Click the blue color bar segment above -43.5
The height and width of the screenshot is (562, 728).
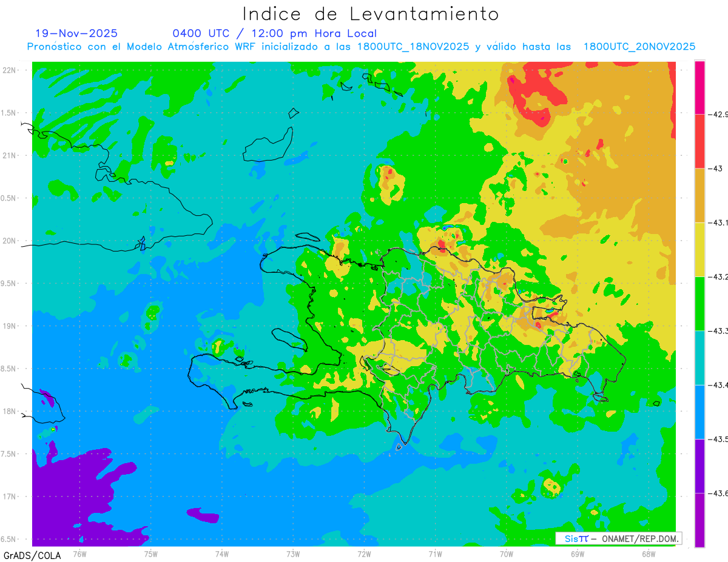[699, 412]
